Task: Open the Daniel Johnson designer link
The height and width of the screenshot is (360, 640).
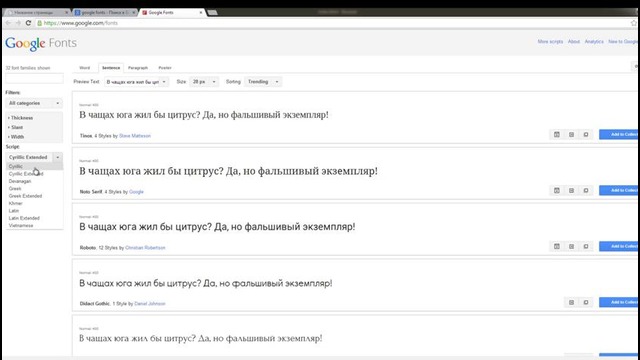Action: [150, 304]
